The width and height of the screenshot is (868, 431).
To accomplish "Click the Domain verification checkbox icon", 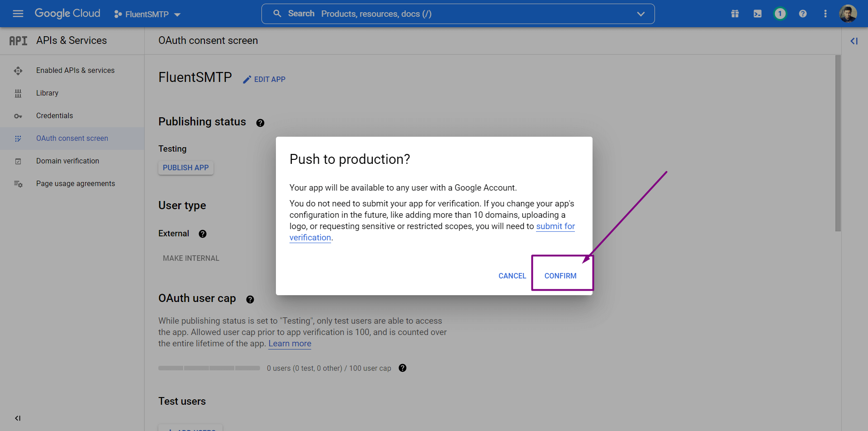I will (18, 161).
